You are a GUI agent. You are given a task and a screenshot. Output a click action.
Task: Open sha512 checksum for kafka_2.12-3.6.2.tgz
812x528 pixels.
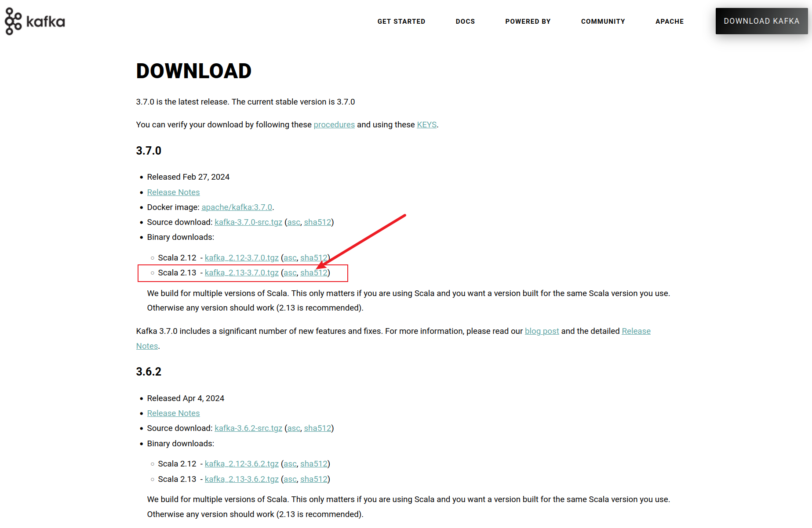tap(313, 464)
